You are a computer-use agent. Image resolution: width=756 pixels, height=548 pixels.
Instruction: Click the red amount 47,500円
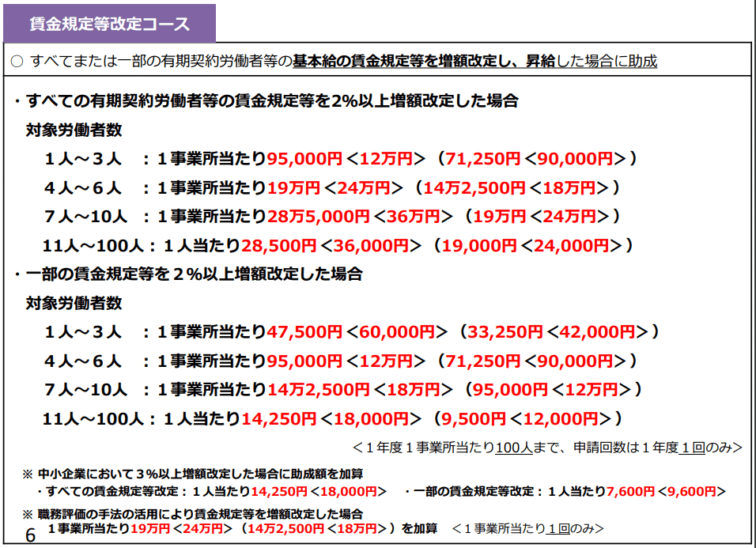click(x=304, y=332)
